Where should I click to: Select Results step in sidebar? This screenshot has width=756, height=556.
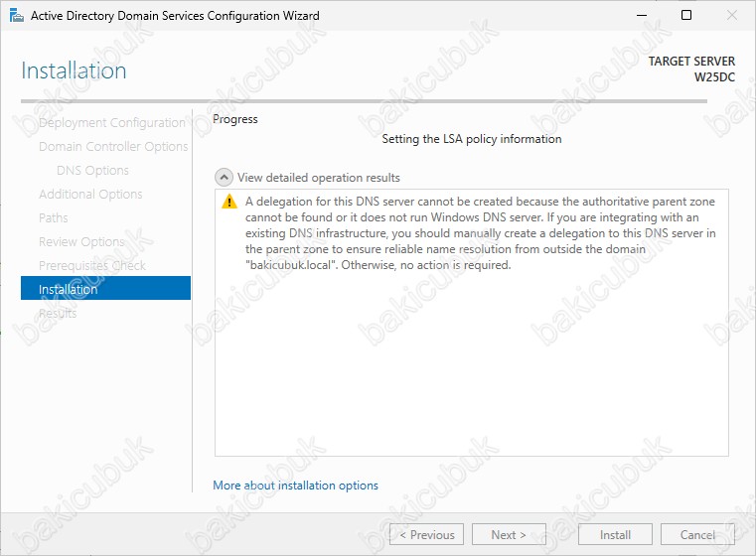tap(58, 313)
